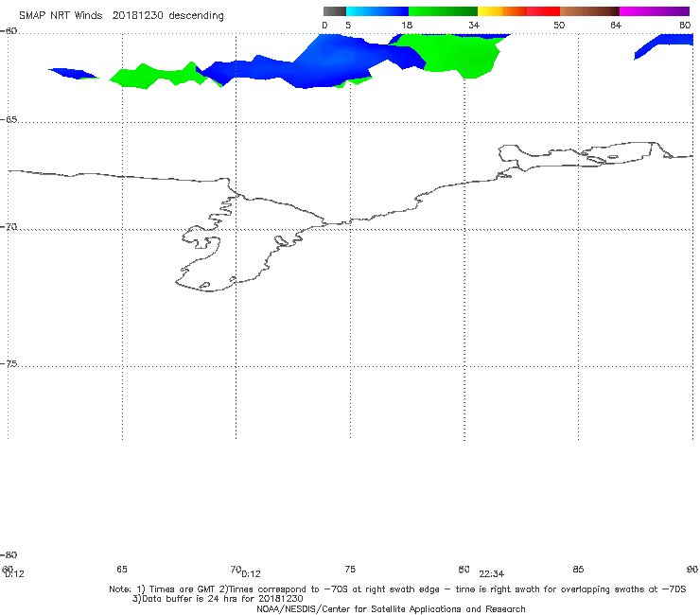Click the color bar scale label '18'

click(x=406, y=25)
